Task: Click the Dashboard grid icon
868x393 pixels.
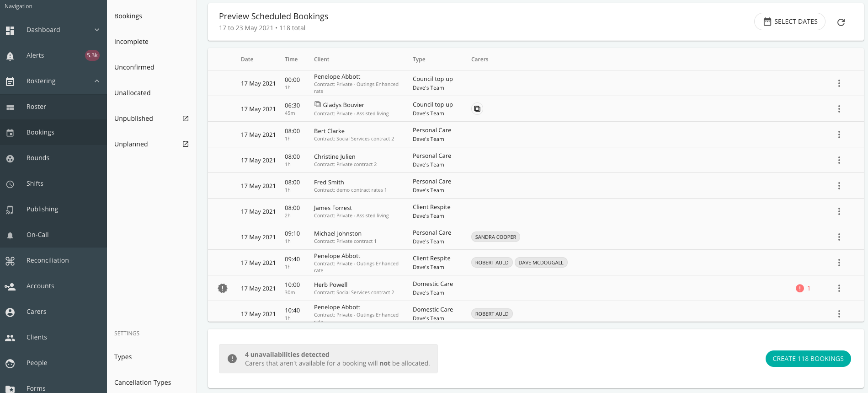Action: (x=10, y=30)
